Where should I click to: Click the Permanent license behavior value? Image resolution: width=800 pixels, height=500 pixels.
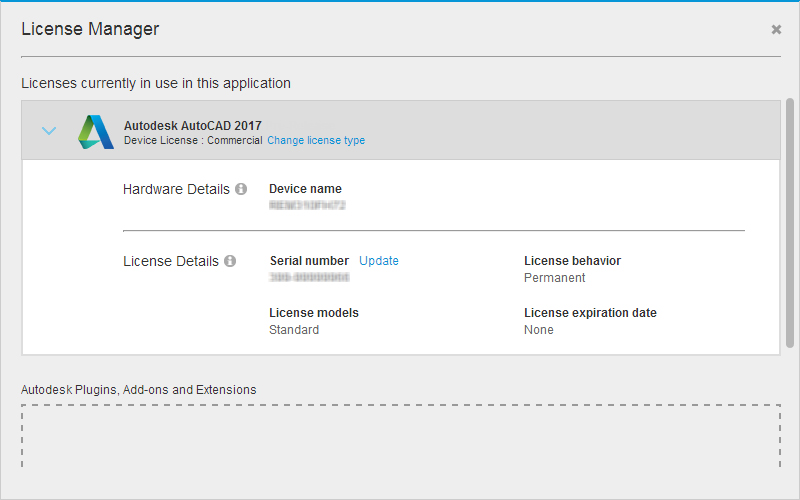pyautogui.click(x=555, y=278)
